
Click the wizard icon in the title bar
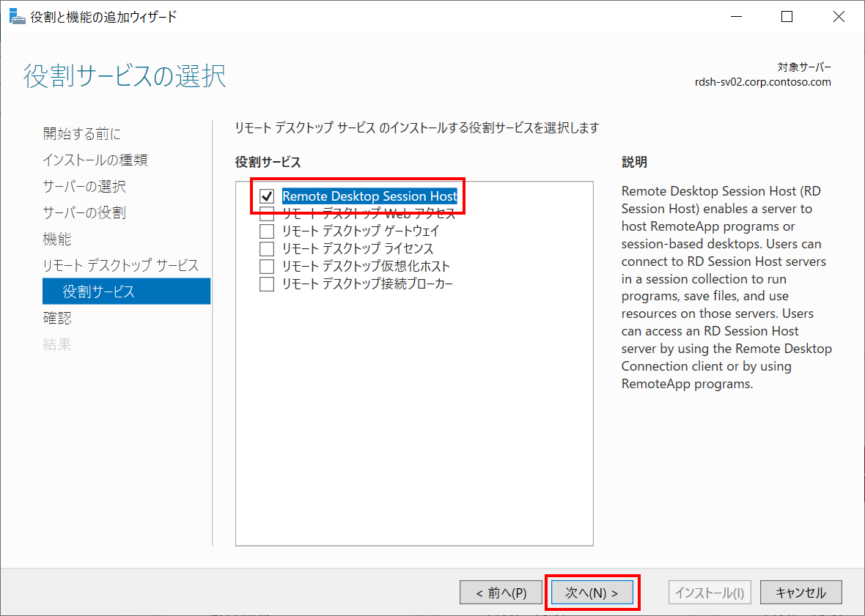[17, 15]
